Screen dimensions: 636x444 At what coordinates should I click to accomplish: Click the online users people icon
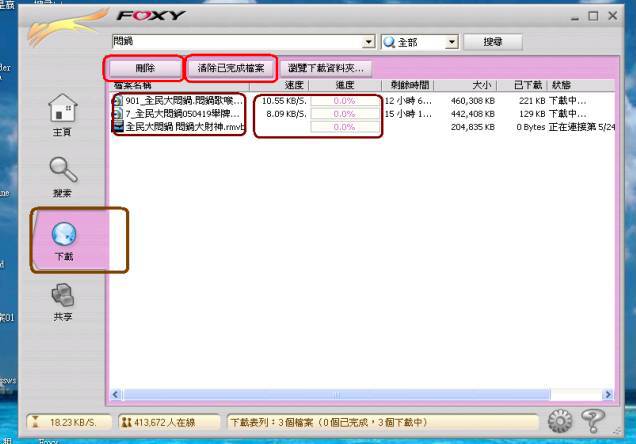[126, 423]
